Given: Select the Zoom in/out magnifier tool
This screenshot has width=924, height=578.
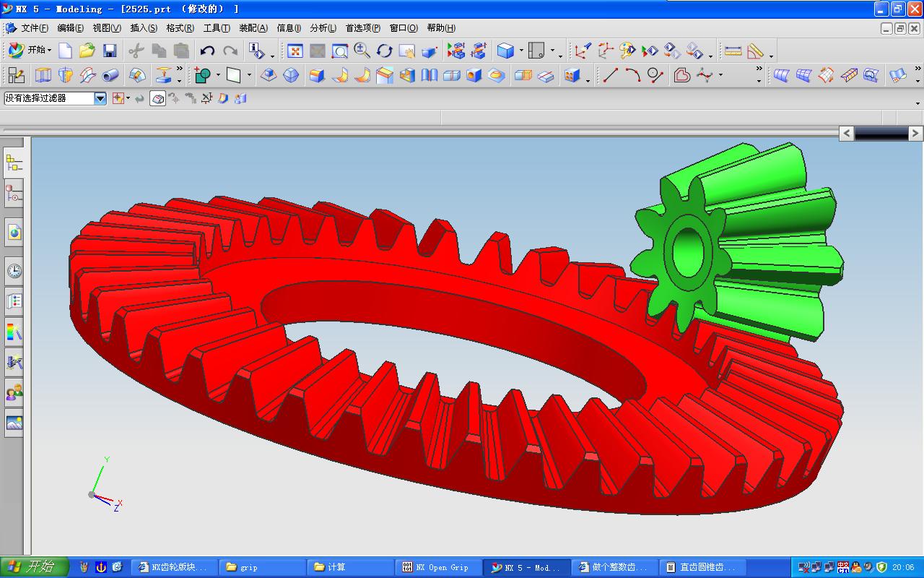Looking at the screenshot, I should tap(362, 51).
